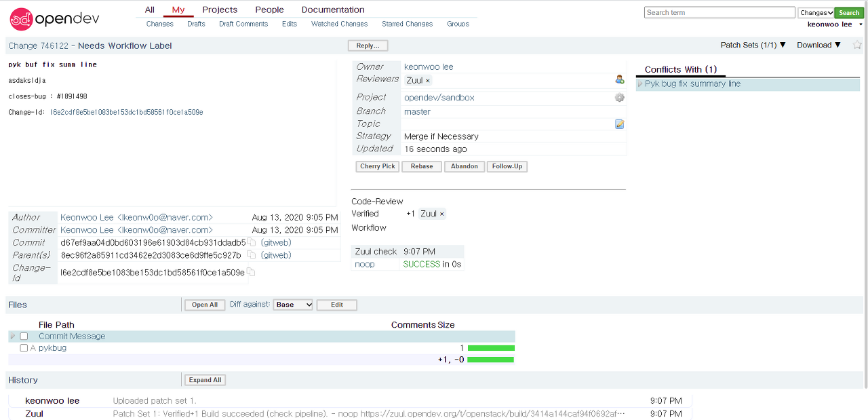Viewport: 868px width, 420px height.
Task: Check the Commit Message file checkbox
Action: 24,337
